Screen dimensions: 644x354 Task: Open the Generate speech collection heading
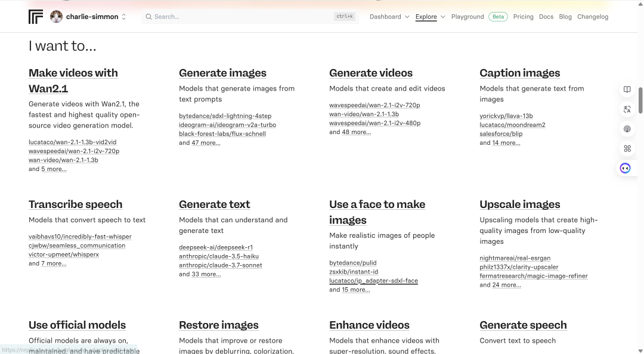click(523, 325)
